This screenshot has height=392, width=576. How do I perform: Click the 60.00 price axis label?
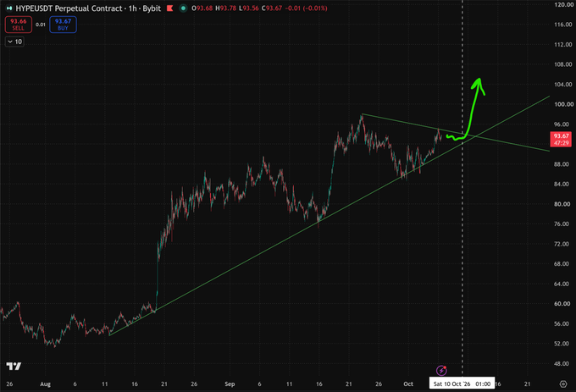(562, 304)
